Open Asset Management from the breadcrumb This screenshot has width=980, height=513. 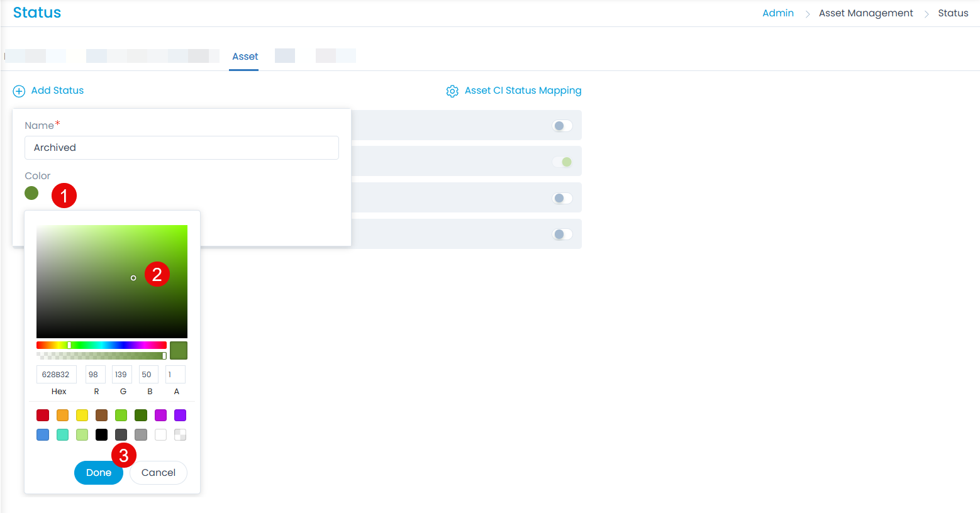[x=866, y=13]
